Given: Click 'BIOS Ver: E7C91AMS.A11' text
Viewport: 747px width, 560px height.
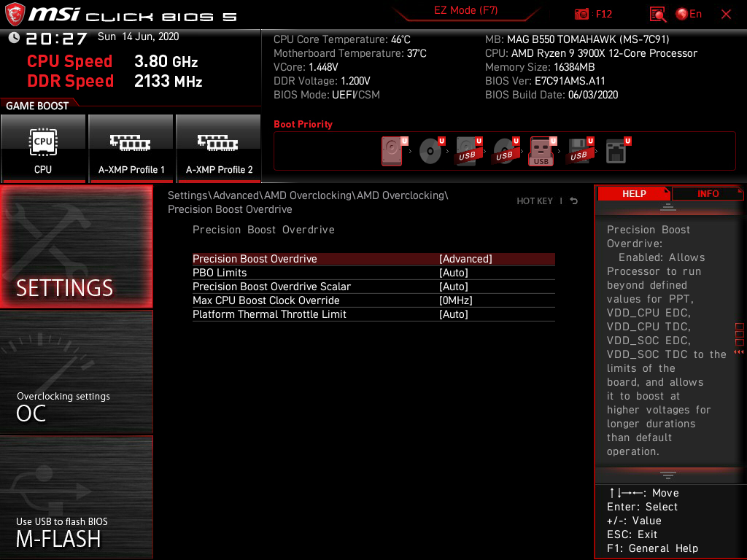Looking at the screenshot, I should [544, 81].
